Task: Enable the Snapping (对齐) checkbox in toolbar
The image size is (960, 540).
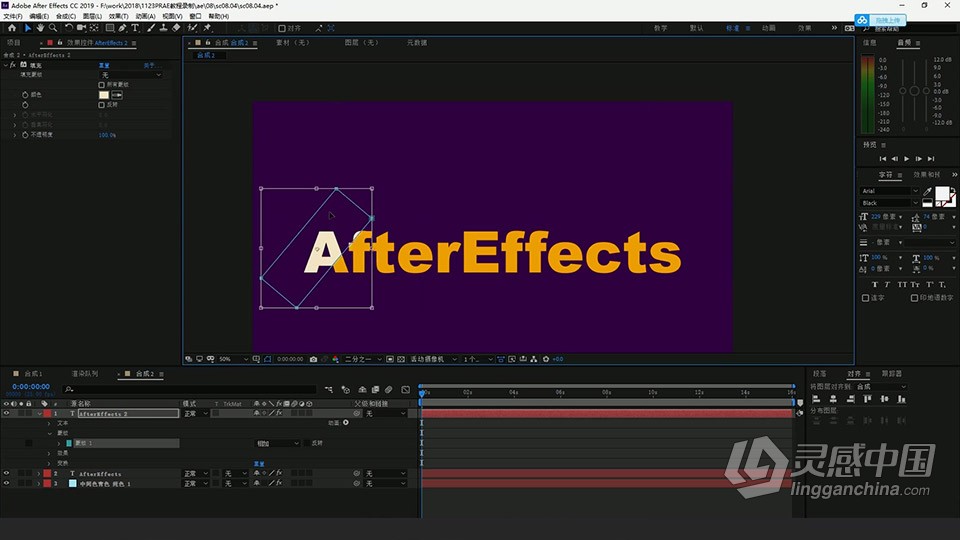Action: [x=282, y=28]
